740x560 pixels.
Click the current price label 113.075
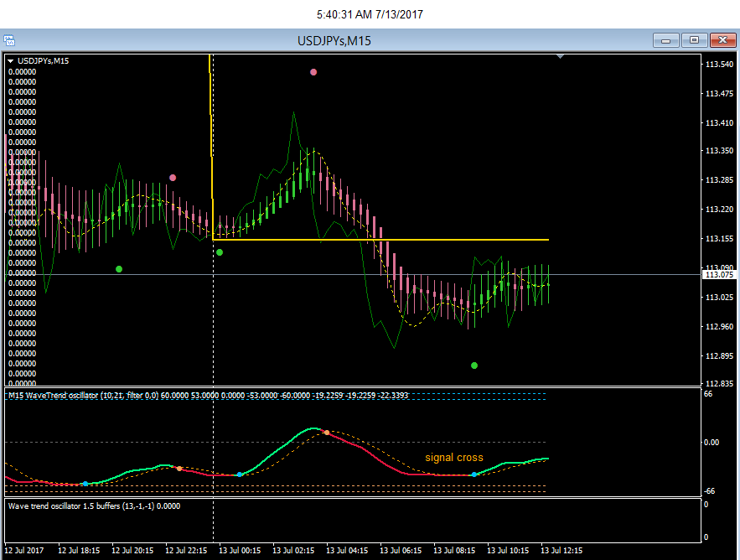(719, 275)
